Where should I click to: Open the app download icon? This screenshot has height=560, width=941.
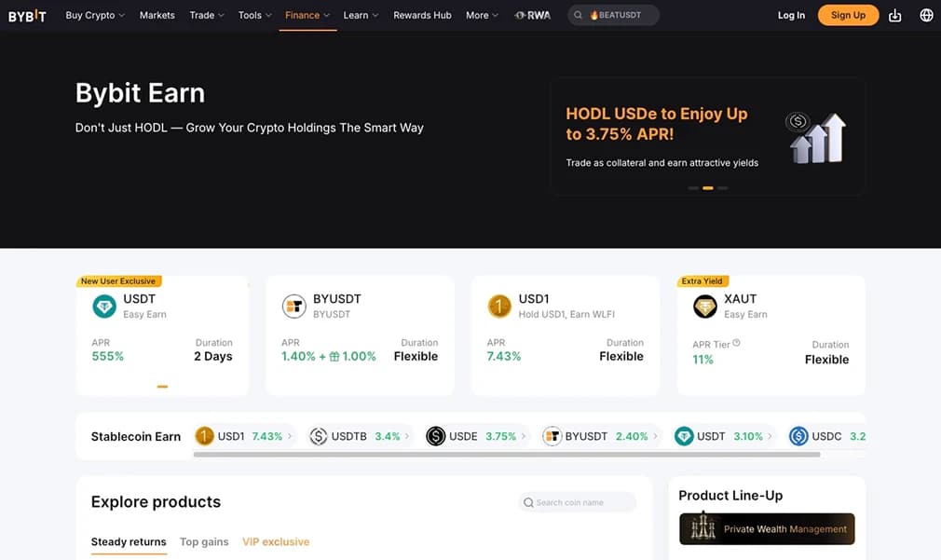[894, 16]
